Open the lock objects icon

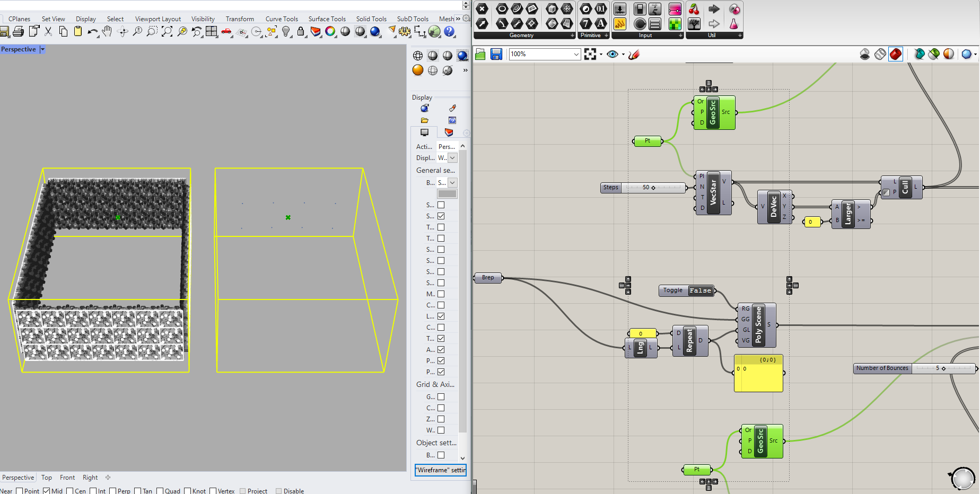301,32
